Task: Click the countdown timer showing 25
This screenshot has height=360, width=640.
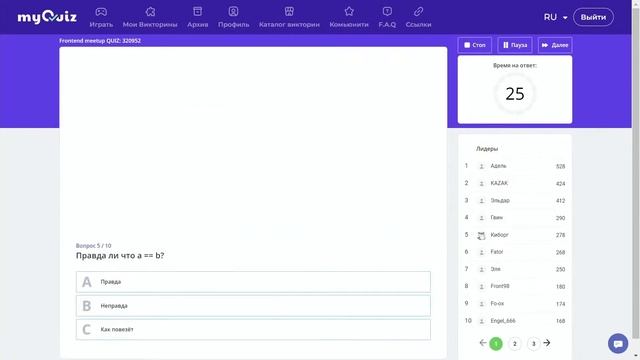Action: coord(515,94)
